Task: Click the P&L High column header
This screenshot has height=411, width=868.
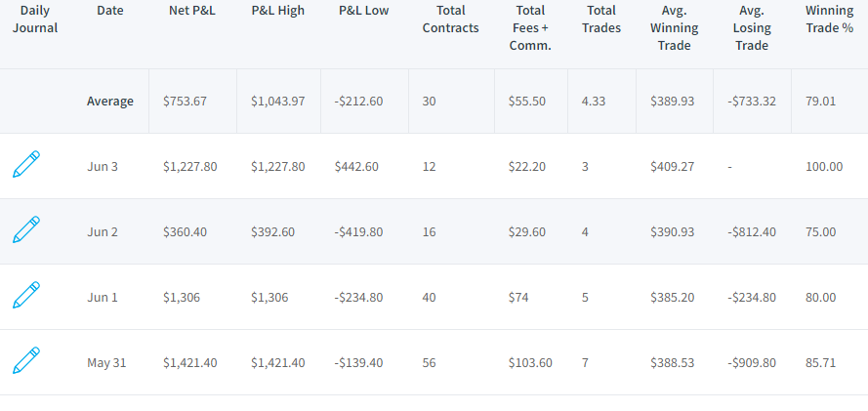Action: 278,11
